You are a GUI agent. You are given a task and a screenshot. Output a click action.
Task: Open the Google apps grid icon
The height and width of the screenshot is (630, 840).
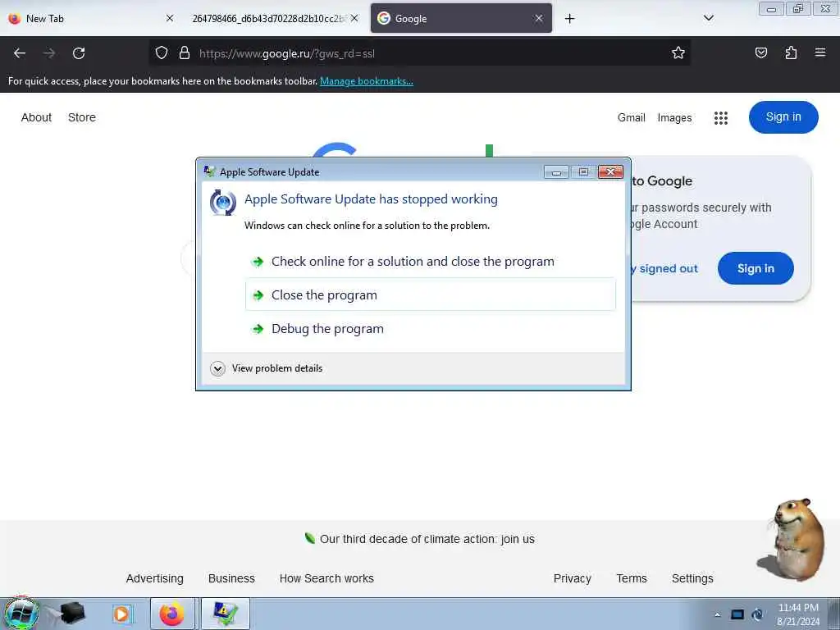pyautogui.click(x=720, y=118)
